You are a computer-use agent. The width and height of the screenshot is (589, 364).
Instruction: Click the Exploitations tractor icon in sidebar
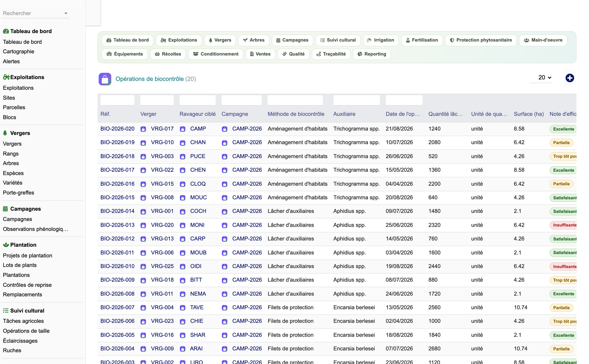pyautogui.click(x=6, y=77)
